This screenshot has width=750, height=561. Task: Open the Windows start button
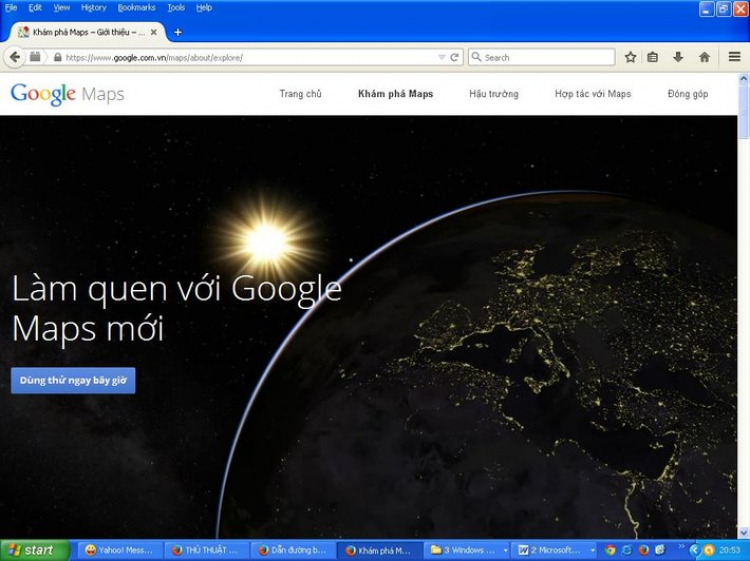click(35, 550)
